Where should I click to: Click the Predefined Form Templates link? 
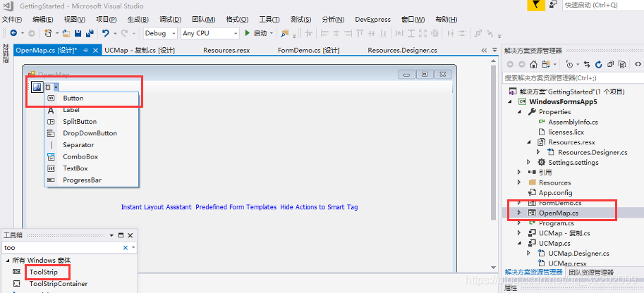coord(236,207)
